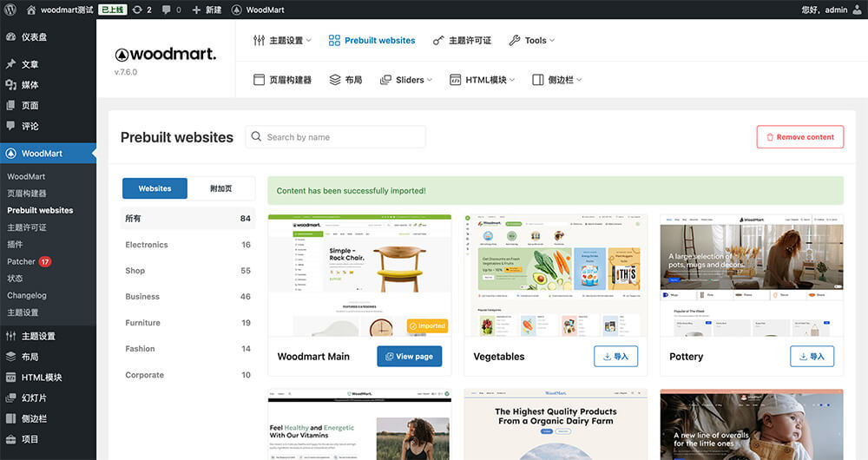868x460 pixels.
Task: Select Prebuilt websites top nav tab
Action: click(x=372, y=41)
